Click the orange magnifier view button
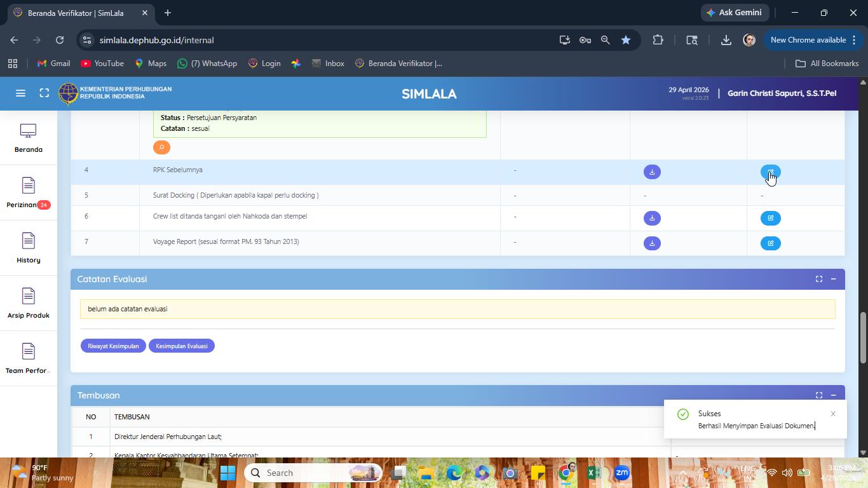The width and height of the screenshot is (868, 488). tap(161, 147)
